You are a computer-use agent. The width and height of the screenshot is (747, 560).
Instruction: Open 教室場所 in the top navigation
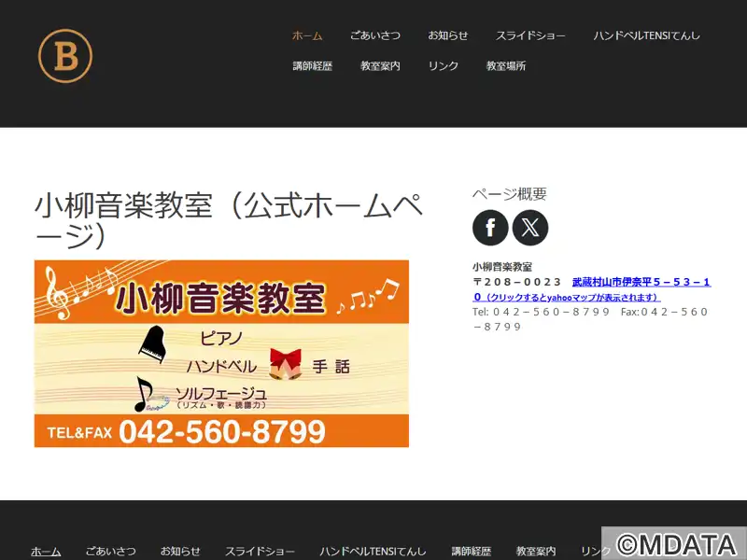tap(506, 65)
